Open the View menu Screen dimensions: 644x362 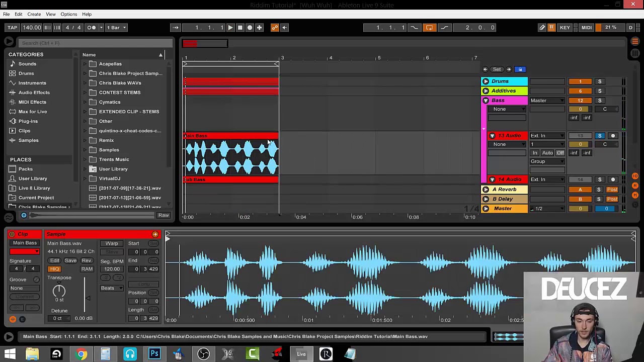point(51,14)
